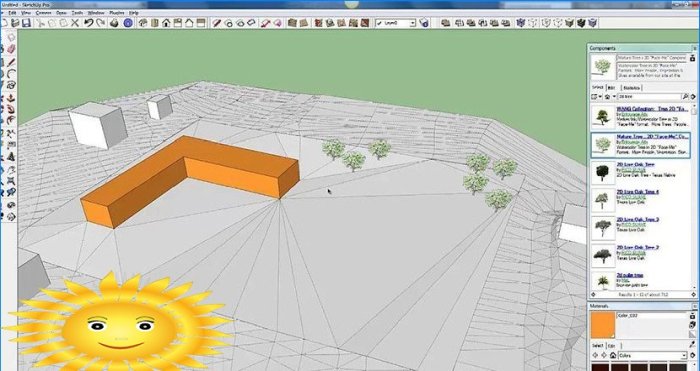This screenshot has width=700, height=371.
Task: Open the Colors material library dropdown
Action: click(652, 355)
